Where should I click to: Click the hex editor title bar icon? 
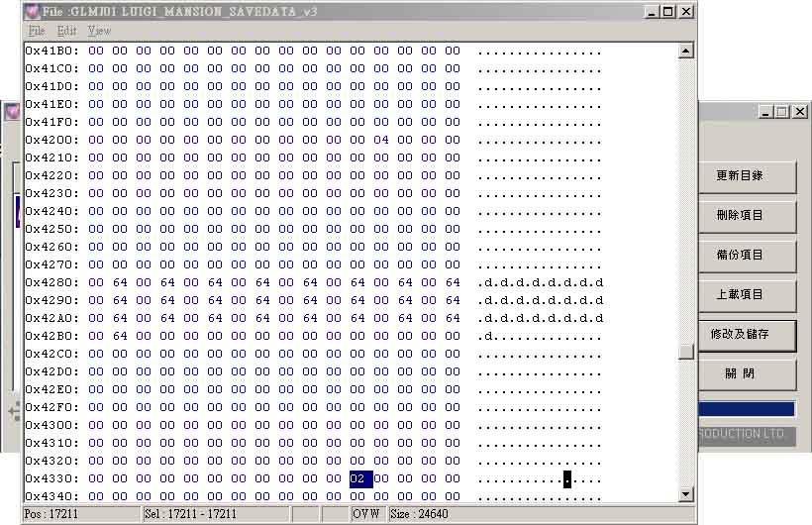pos(32,11)
